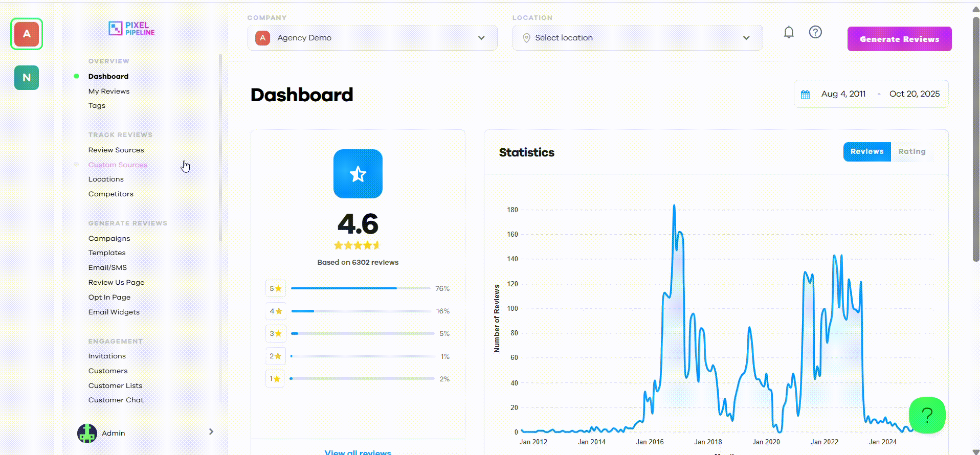The image size is (980, 455).
Task: Toggle statistics chart to Reviews view
Action: click(867, 152)
